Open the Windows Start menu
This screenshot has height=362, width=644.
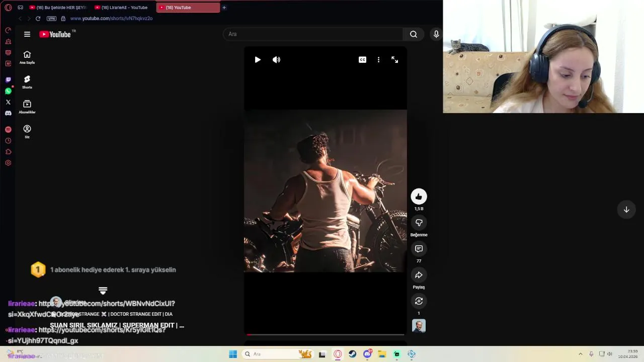[233, 354]
